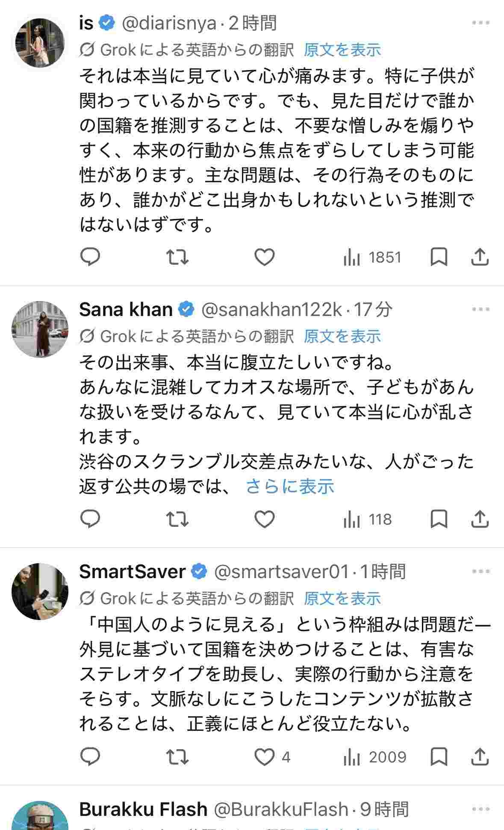
Task: Bookmark the Sana khan post
Action: tap(439, 519)
